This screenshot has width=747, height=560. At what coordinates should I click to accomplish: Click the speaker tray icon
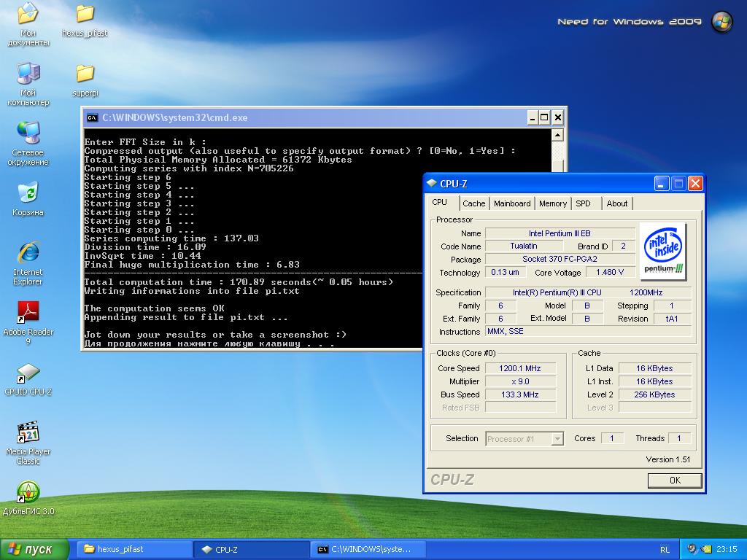coord(692,549)
